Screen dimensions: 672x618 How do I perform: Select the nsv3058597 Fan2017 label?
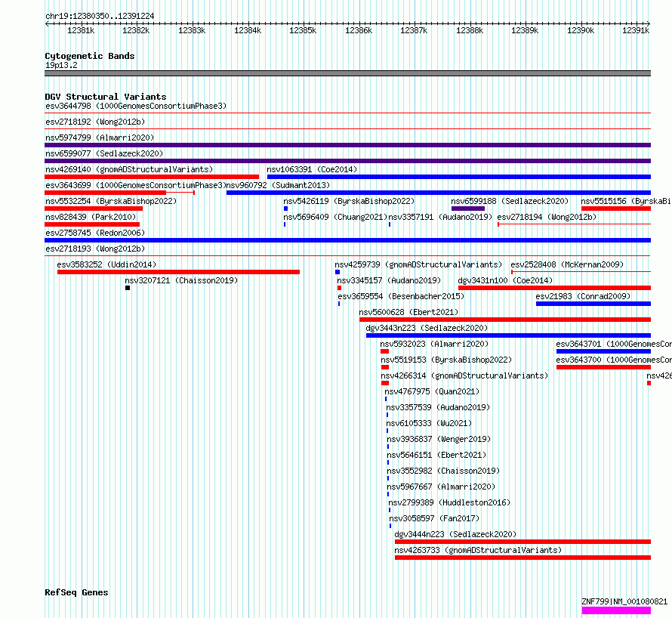tap(434, 518)
